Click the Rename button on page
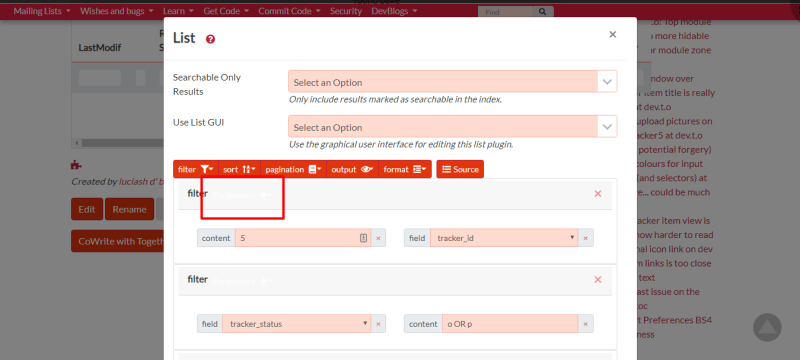800x360 pixels. (x=130, y=209)
